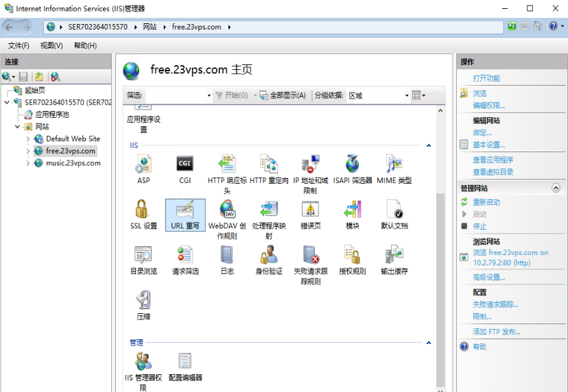Click the 全部显示(A) button
The image size is (568, 392).
[283, 95]
